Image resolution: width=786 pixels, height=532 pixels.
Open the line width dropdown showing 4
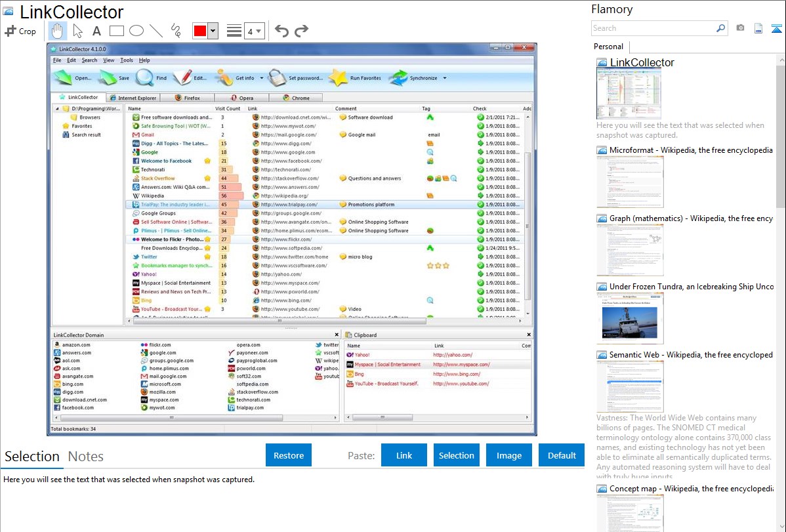[255, 31]
